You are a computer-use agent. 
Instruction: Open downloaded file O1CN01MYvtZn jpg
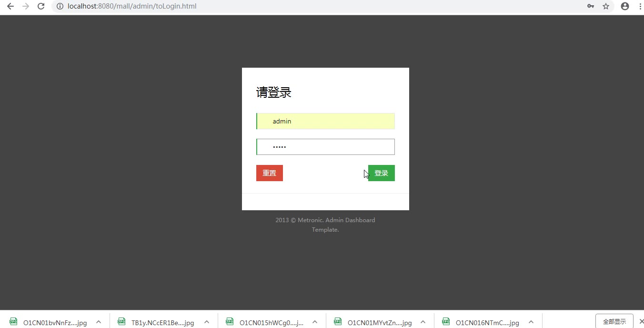click(x=380, y=323)
